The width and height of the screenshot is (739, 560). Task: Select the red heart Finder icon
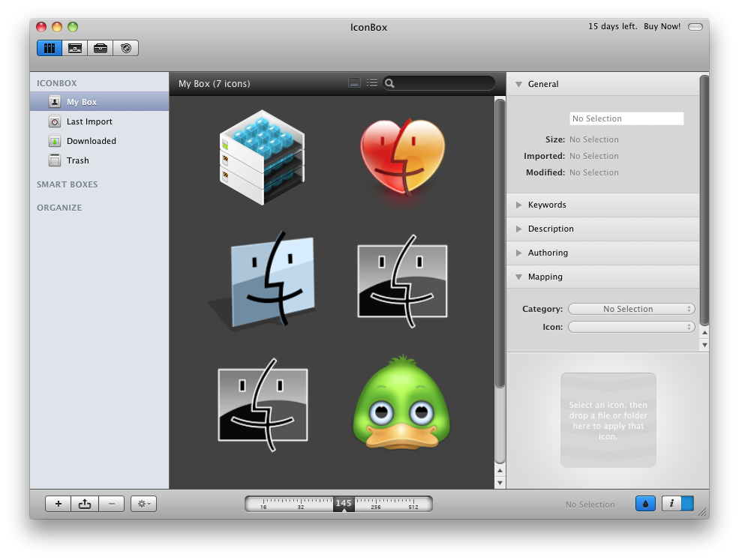click(402, 157)
